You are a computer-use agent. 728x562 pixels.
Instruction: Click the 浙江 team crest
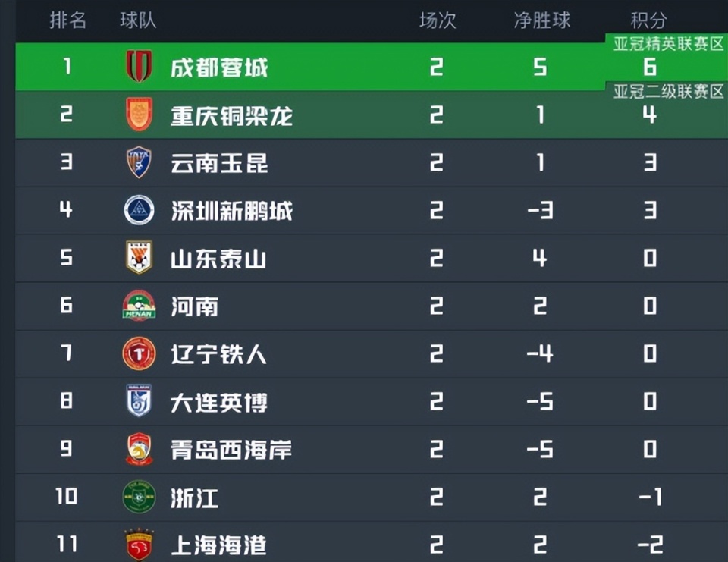coord(139,498)
